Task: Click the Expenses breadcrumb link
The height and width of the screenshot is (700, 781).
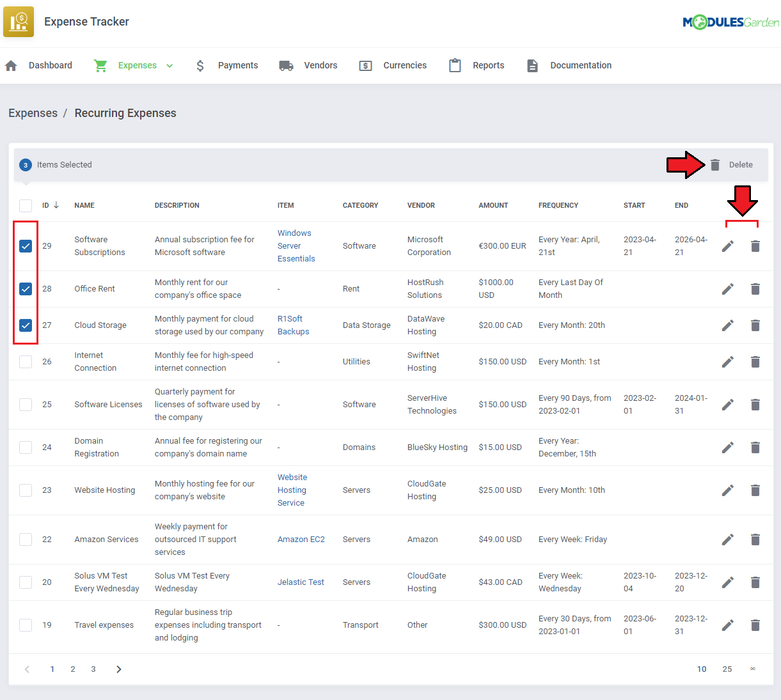Action: (x=33, y=113)
